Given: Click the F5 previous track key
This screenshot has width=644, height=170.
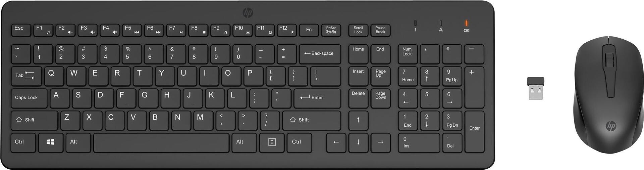Looking at the screenshot, I should (132, 30).
